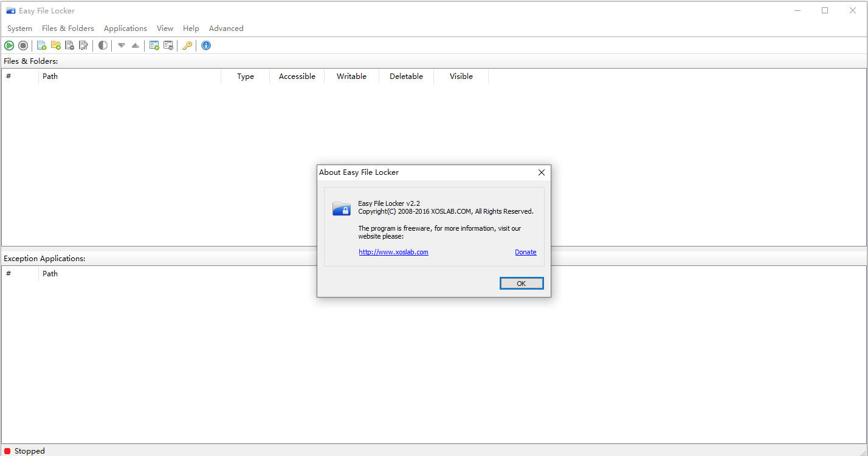Click the Donate link
868x456 pixels.
pyautogui.click(x=526, y=252)
